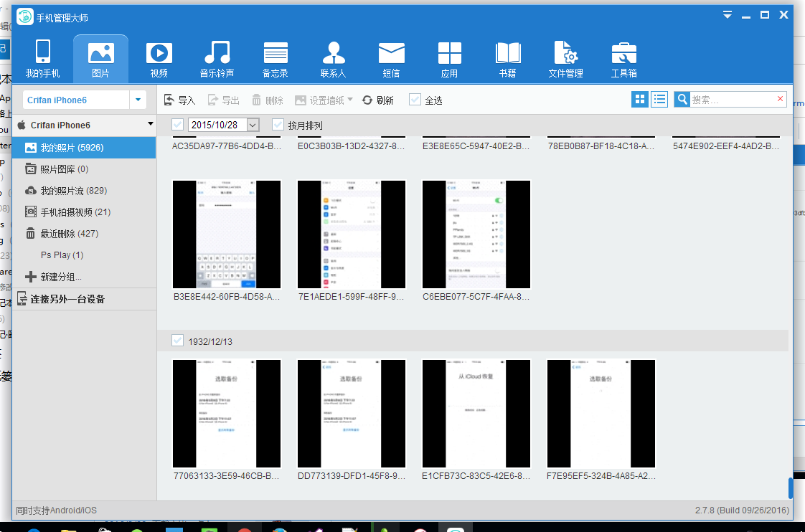Click status text 同时支持Android/iOS

(56, 510)
